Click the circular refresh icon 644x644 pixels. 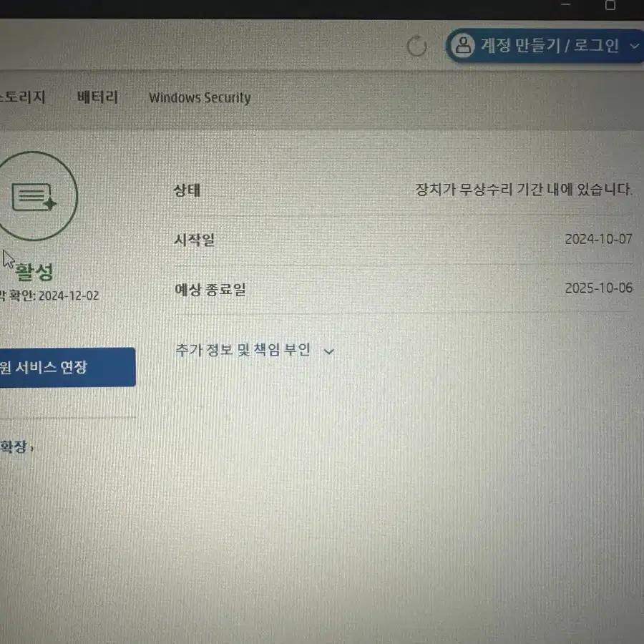pyautogui.click(x=417, y=46)
